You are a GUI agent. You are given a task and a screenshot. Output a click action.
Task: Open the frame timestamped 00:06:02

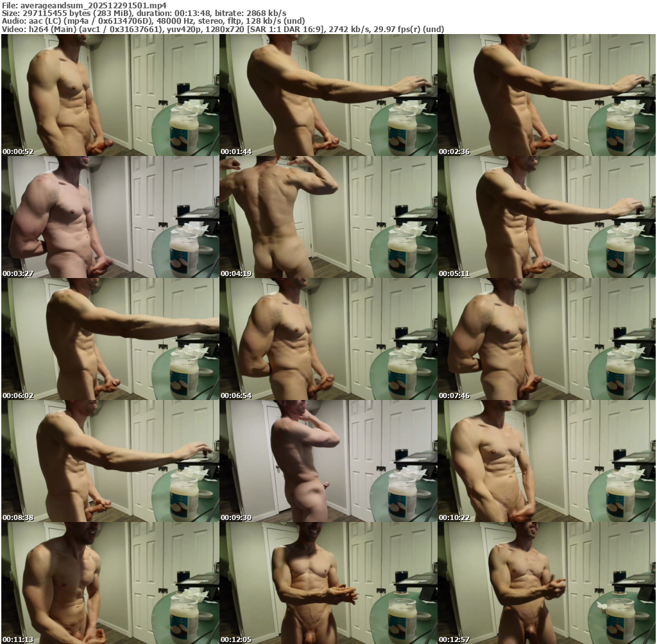(110, 339)
